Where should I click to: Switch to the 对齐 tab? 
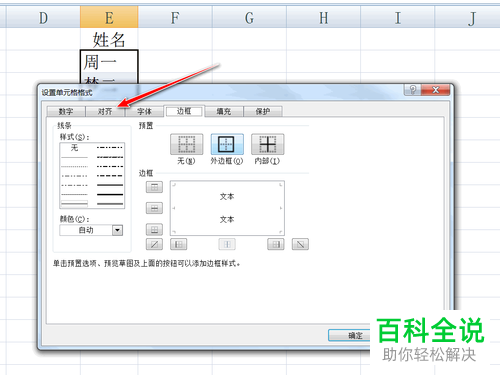point(105,111)
